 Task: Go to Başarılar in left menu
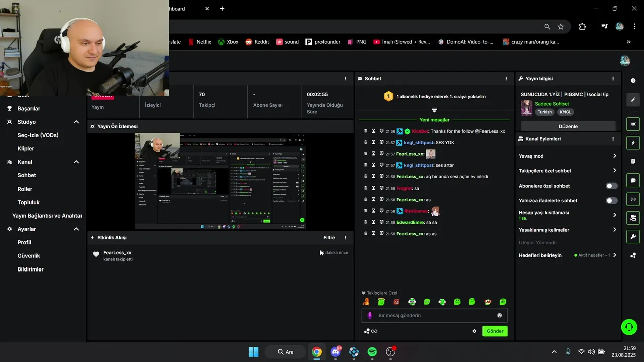pos(29,108)
